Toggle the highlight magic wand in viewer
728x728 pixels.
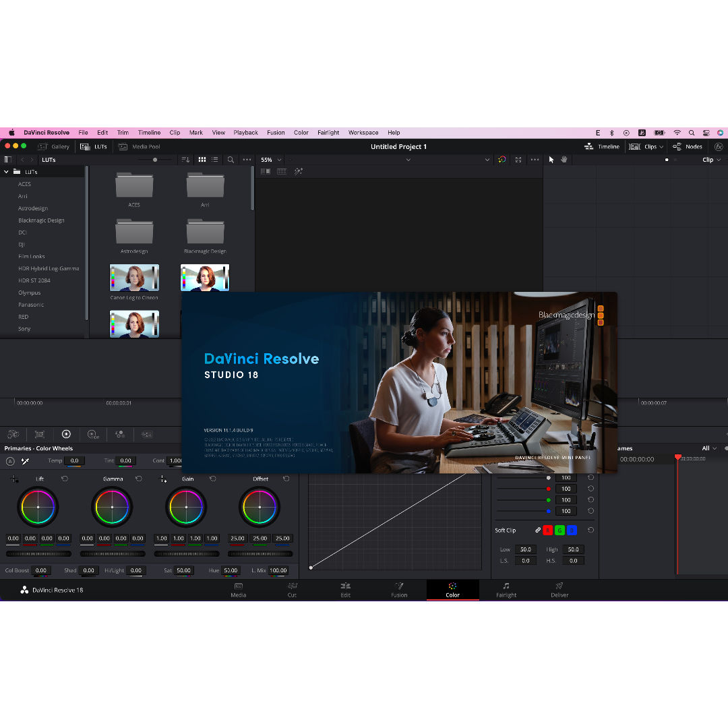coord(299,171)
